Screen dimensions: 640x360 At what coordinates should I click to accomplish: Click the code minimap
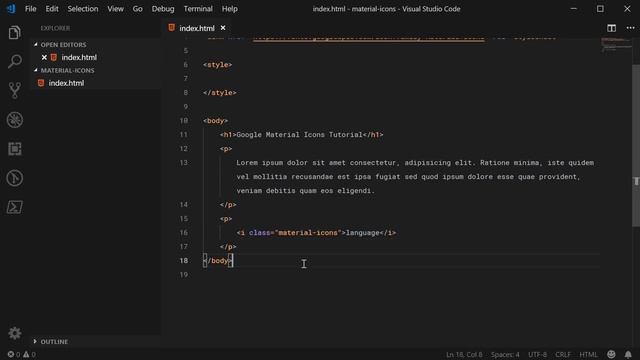(616, 44)
